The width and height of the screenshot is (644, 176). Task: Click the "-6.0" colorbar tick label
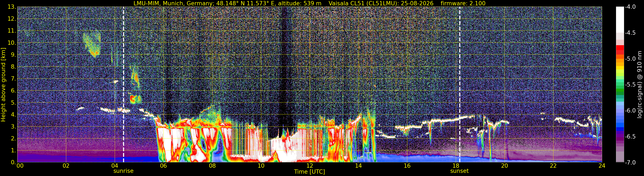[630, 110]
